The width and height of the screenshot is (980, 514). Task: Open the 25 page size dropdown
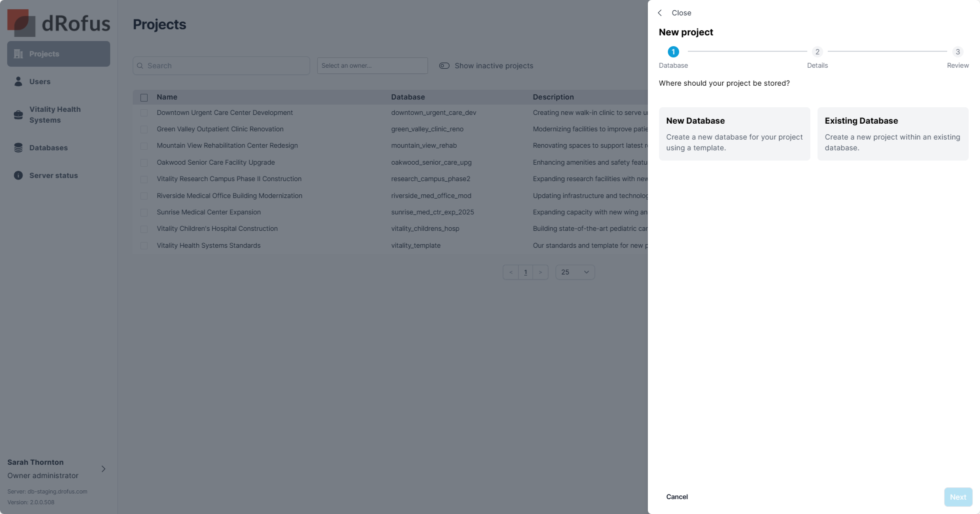pos(575,272)
